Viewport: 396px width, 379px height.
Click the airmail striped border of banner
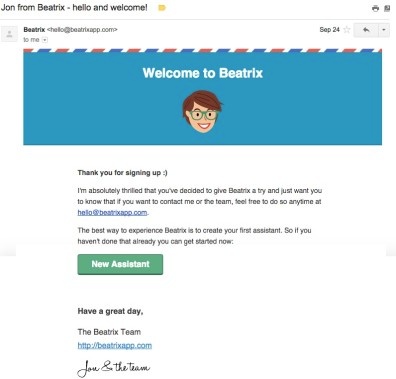point(203,51)
